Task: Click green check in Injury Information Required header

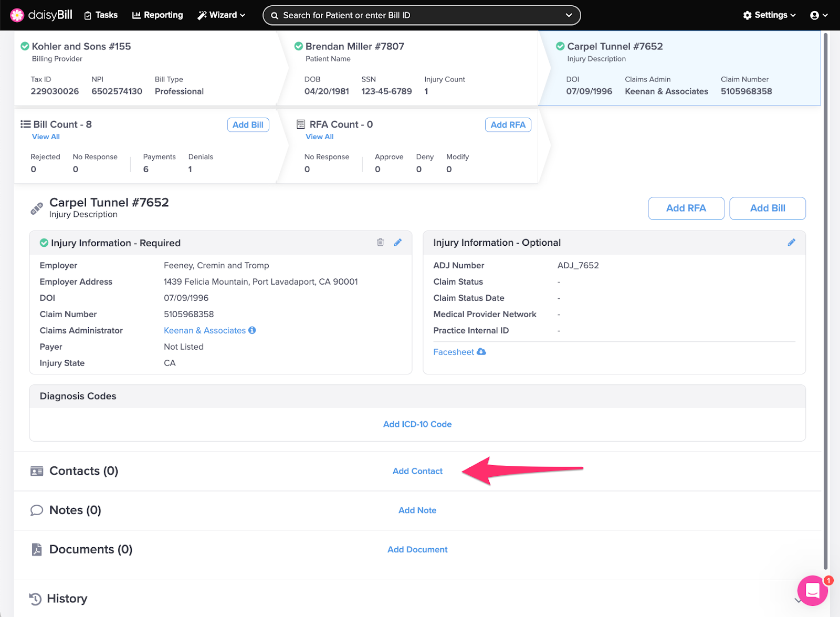Action: [44, 243]
